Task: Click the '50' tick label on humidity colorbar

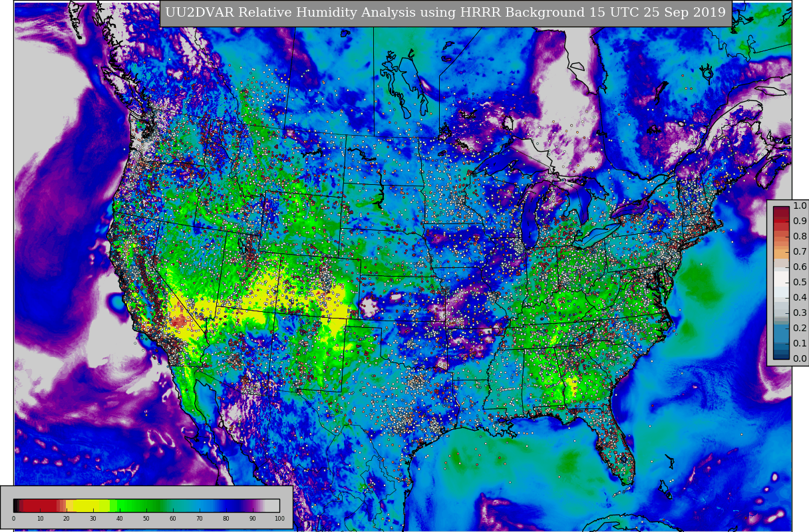Action: point(146,519)
